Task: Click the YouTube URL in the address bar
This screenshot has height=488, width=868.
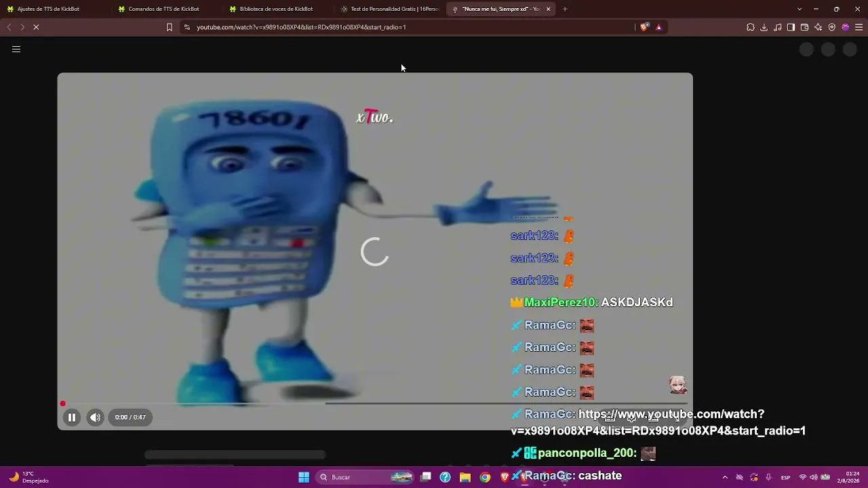Action: (301, 27)
